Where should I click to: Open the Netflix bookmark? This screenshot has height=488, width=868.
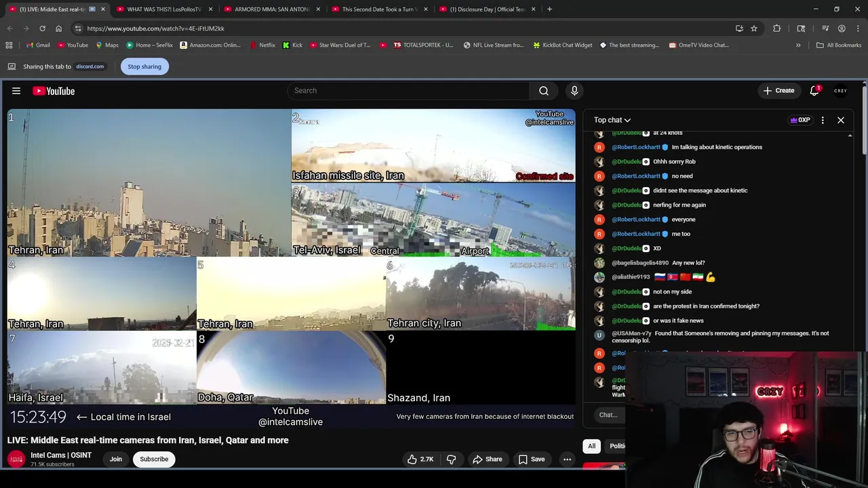[262, 45]
